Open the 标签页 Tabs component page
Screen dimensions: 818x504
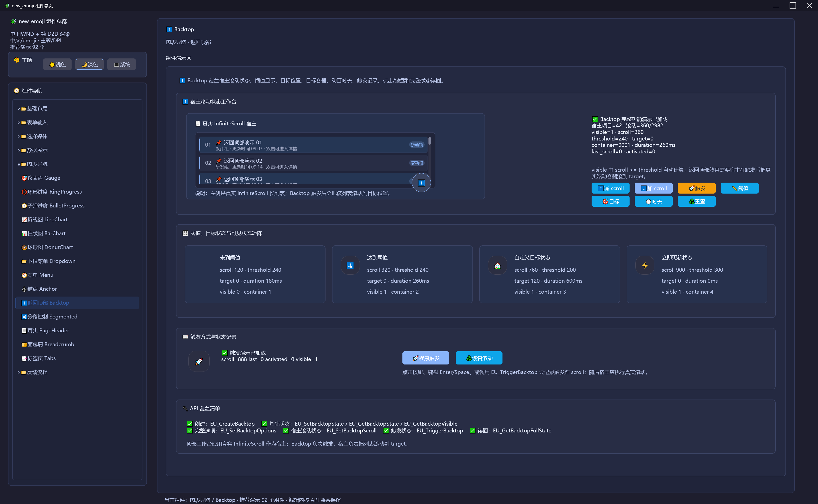point(77,358)
